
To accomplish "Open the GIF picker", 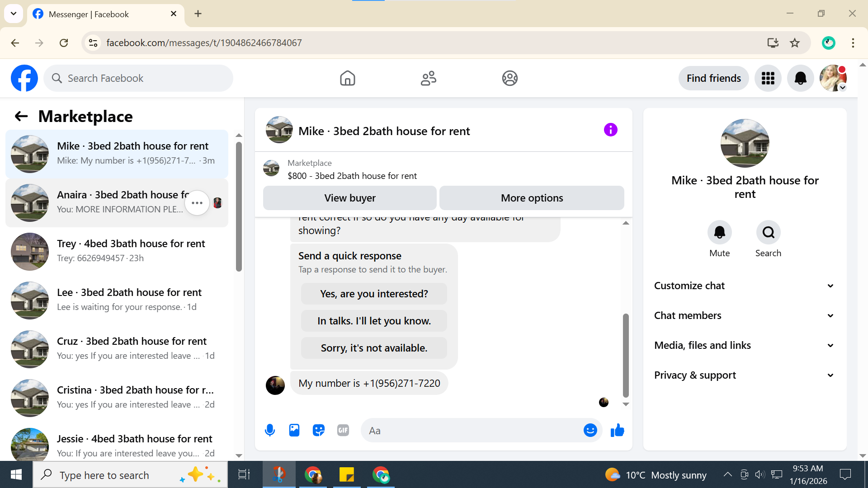I will pos(343,430).
